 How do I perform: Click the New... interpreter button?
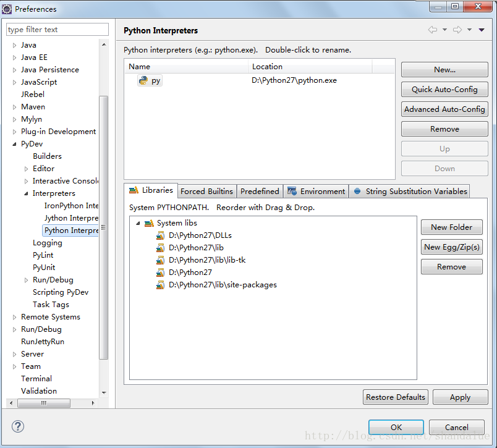click(444, 70)
